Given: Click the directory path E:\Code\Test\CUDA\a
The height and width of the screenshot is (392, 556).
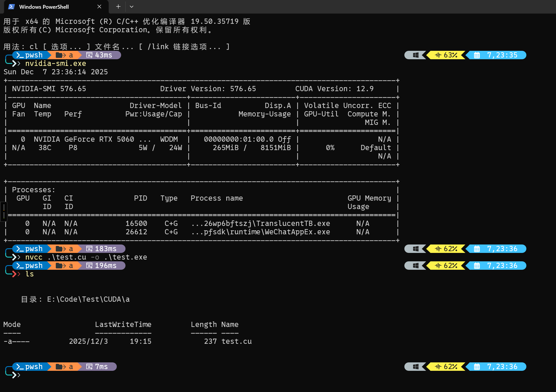Looking at the screenshot, I should click(88, 299).
